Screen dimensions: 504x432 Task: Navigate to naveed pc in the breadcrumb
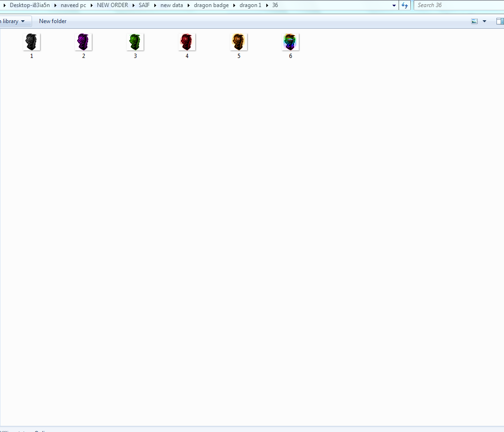pos(73,5)
